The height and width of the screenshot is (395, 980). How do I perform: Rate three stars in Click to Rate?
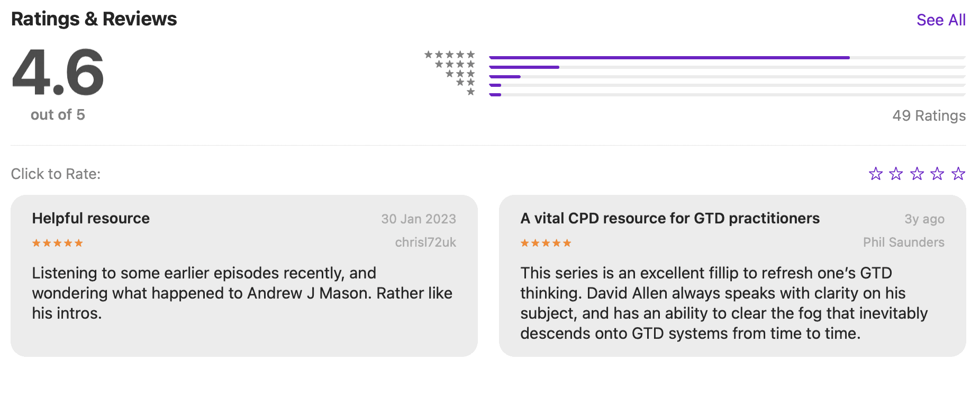917,174
